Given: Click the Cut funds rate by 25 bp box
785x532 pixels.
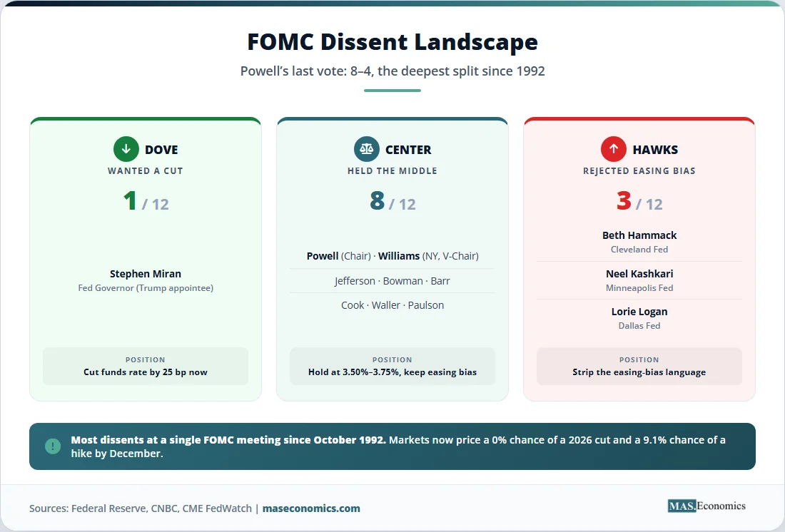Looking at the screenshot, I should click(145, 367).
